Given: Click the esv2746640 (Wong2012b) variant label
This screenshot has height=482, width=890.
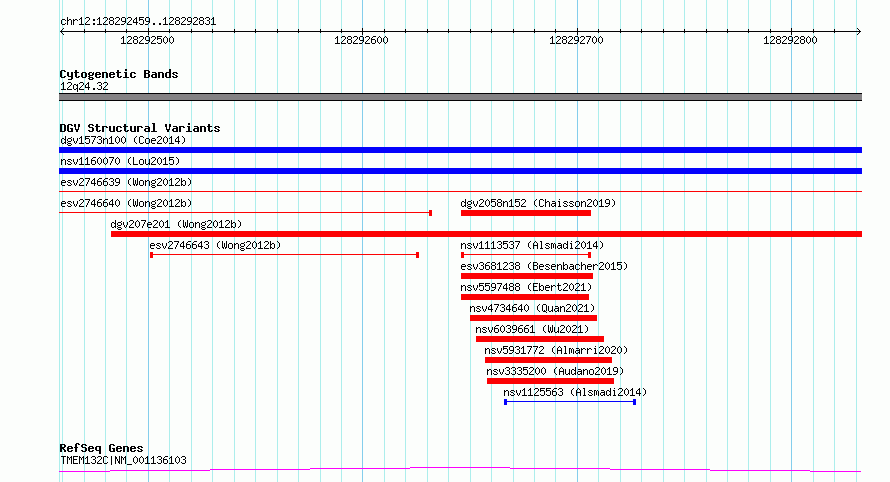Looking at the screenshot, I should point(126,203).
